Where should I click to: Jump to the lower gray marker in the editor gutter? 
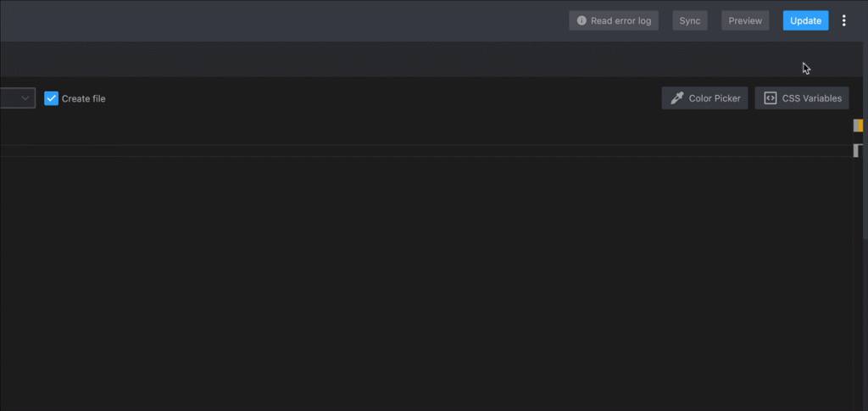(858, 151)
